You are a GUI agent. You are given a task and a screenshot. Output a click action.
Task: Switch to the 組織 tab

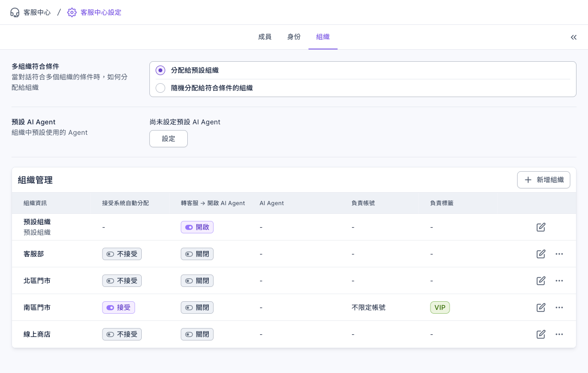pos(323,37)
